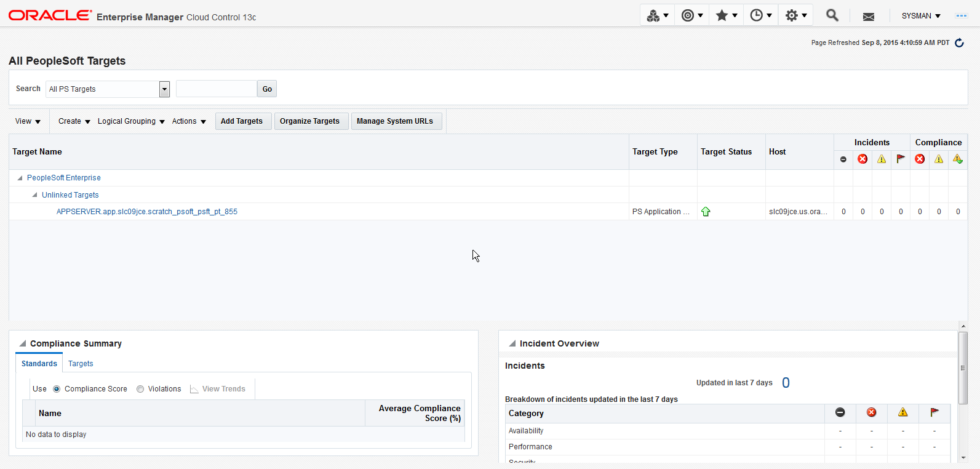Click the Incident Overview scrollbar down arrow
This screenshot has height=469, width=980.
pyautogui.click(x=963, y=458)
